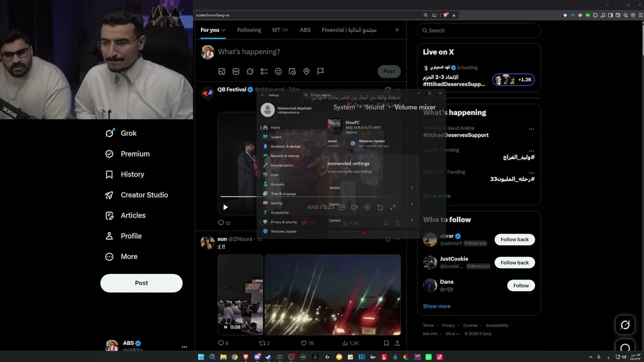Join the Live on X space with +1.2K listeners

pos(513,79)
